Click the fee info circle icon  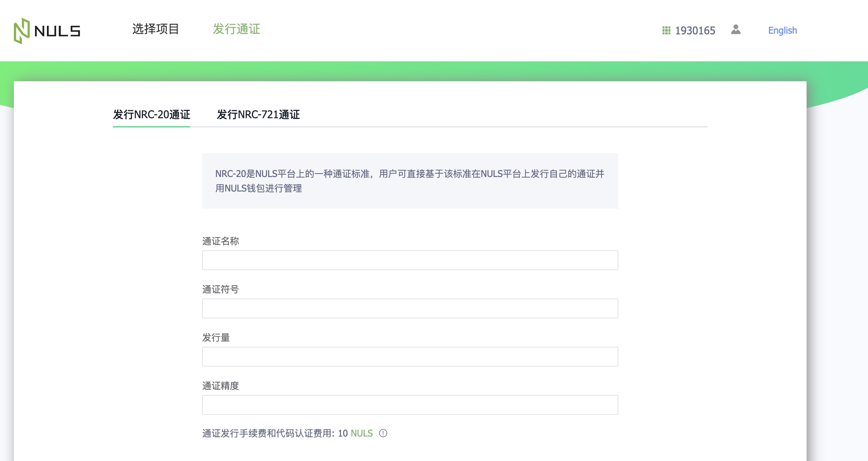383,433
